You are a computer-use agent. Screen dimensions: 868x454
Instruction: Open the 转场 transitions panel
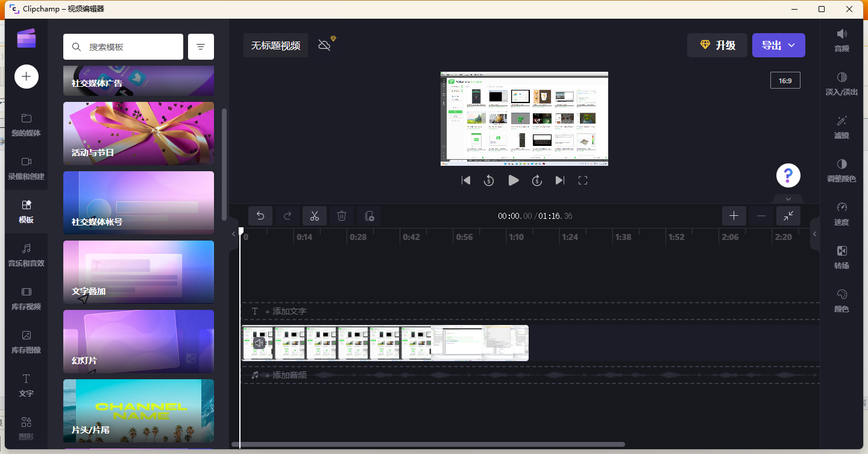[x=841, y=257]
